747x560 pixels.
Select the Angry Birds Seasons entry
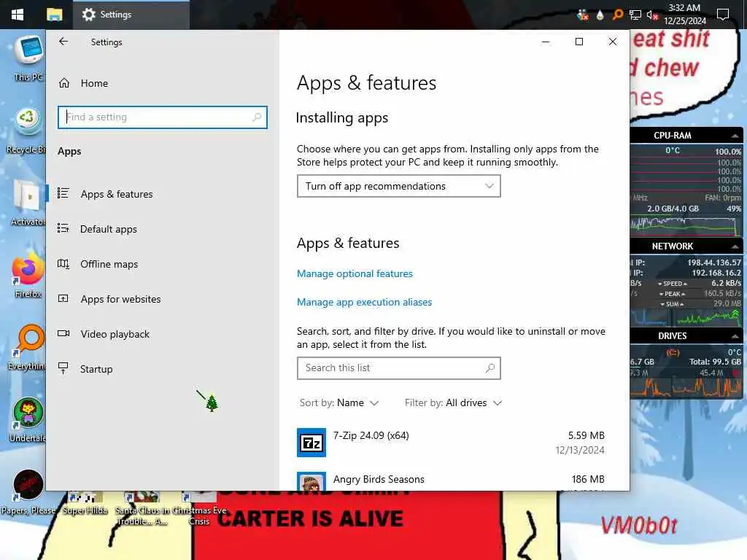pyautogui.click(x=451, y=480)
